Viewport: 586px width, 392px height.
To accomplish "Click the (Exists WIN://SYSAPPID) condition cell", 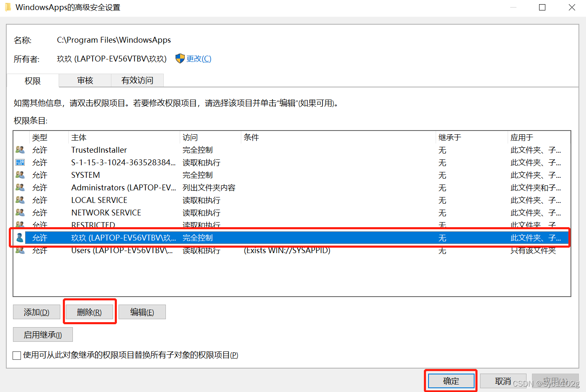I will tap(287, 250).
